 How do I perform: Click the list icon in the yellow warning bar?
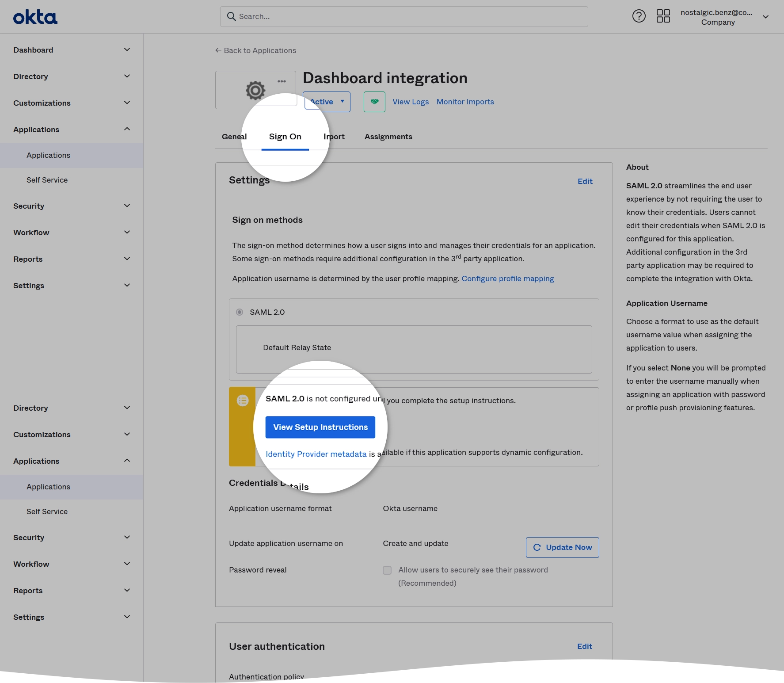click(243, 401)
